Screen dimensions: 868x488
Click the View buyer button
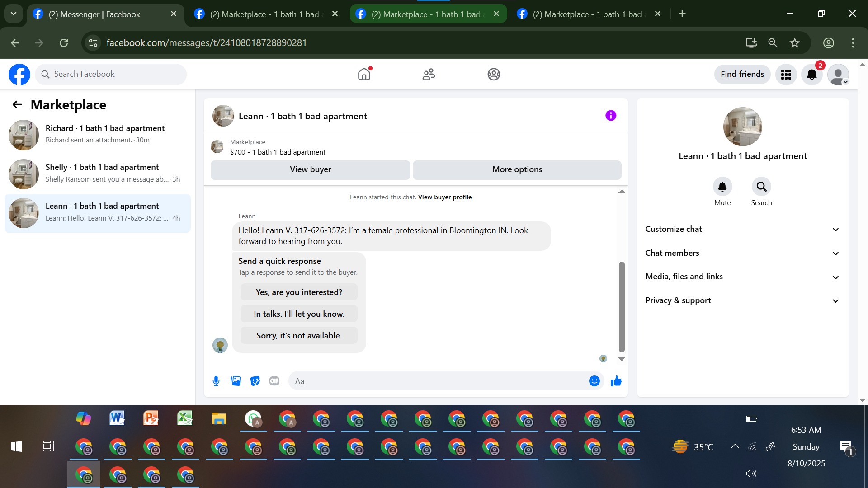(310, 169)
